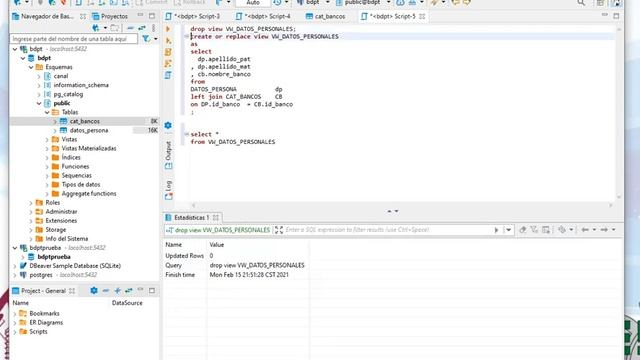
Task: Switch to the Proyectos tab
Action: tap(110, 16)
